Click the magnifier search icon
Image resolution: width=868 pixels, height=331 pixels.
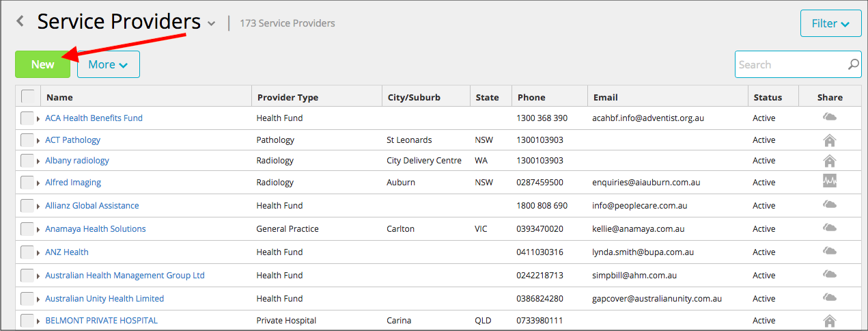[854, 64]
